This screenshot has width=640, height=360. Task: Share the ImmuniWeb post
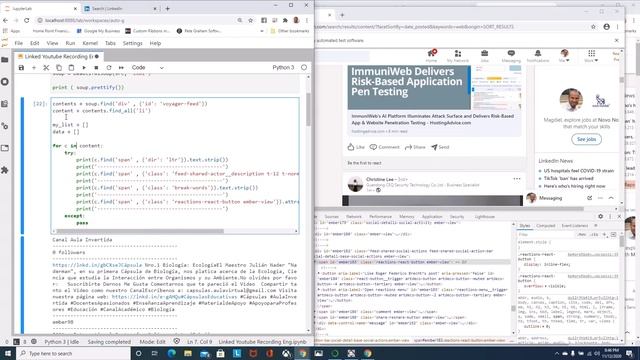click(x=415, y=147)
